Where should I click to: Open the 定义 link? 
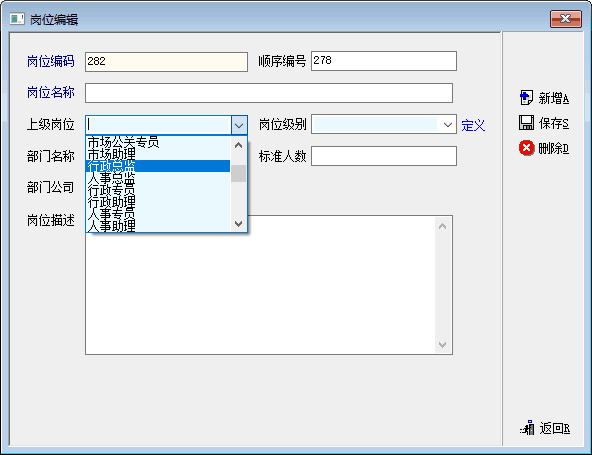pos(473,125)
